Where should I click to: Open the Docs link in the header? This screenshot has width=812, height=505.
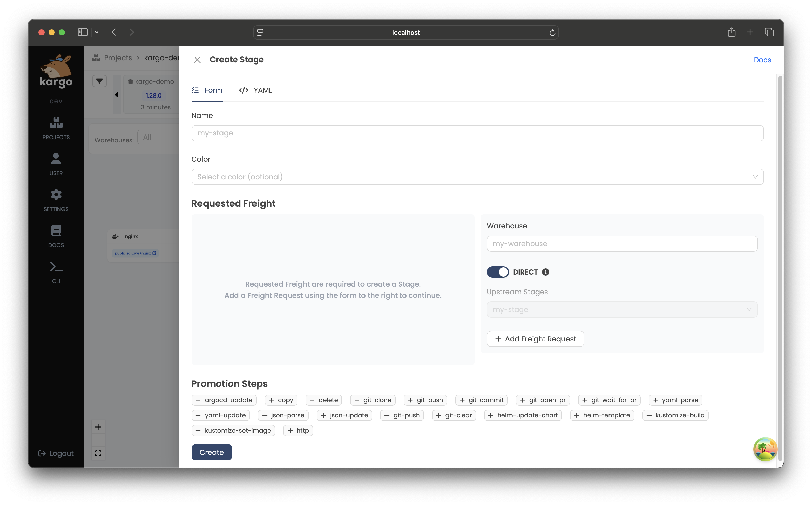pyautogui.click(x=762, y=60)
